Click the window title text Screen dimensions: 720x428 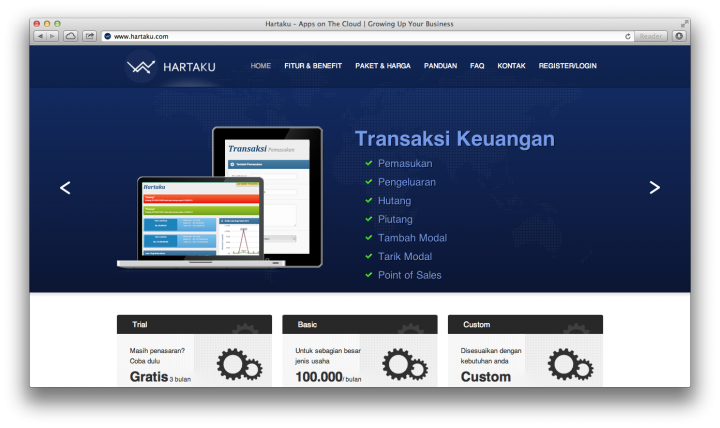[359, 24]
